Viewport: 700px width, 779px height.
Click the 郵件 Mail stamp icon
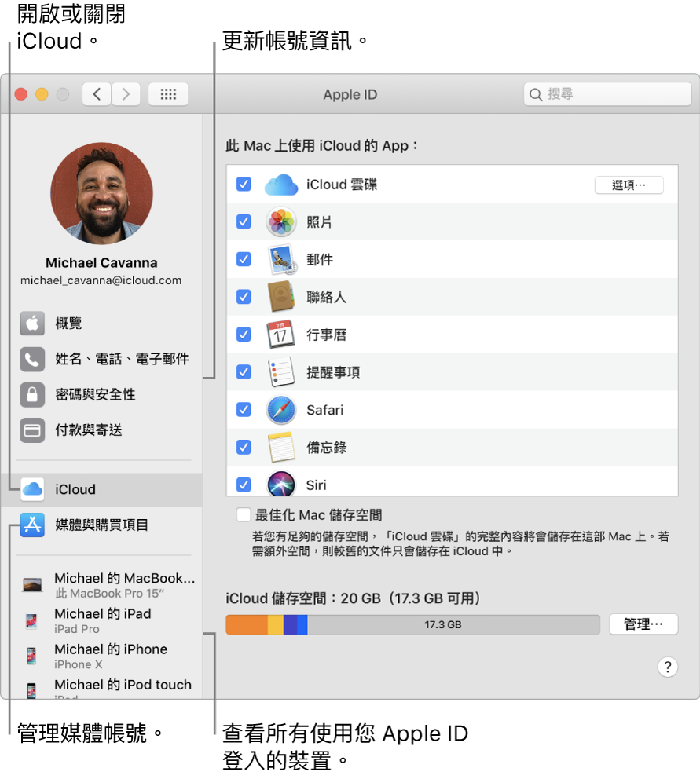[282, 259]
